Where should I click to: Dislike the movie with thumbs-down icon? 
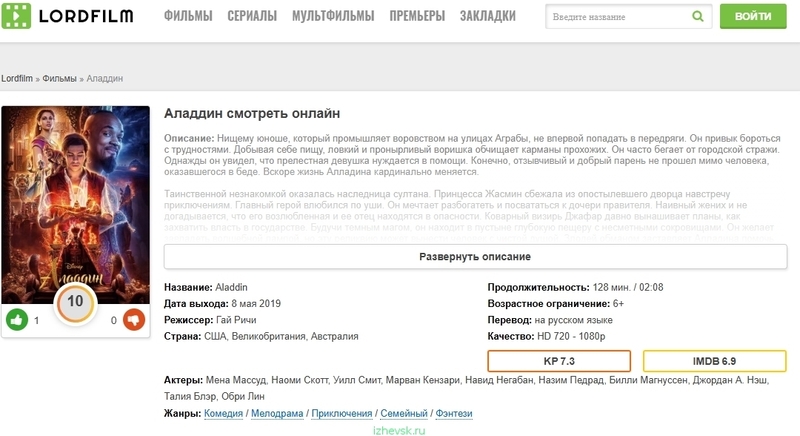pyautogui.click(x=134, y=320)
